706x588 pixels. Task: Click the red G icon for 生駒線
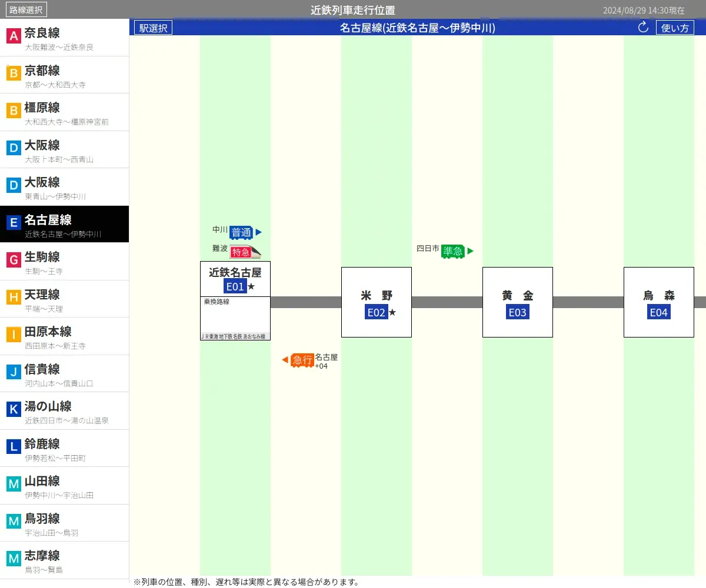(x=14, y=260)
